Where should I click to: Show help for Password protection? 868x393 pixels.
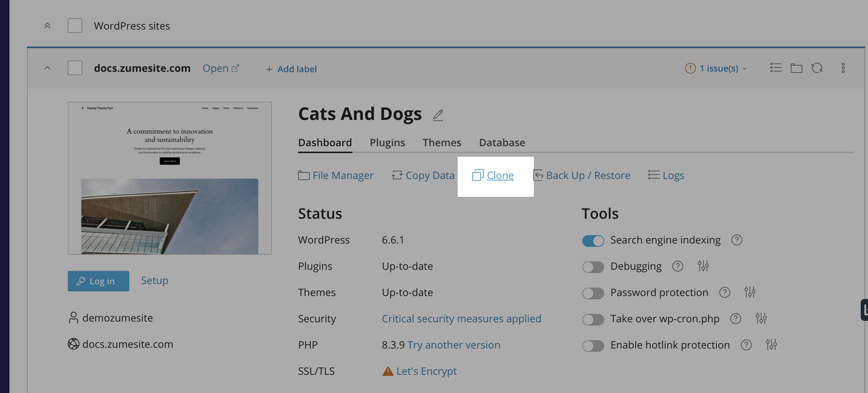point(725,292)
